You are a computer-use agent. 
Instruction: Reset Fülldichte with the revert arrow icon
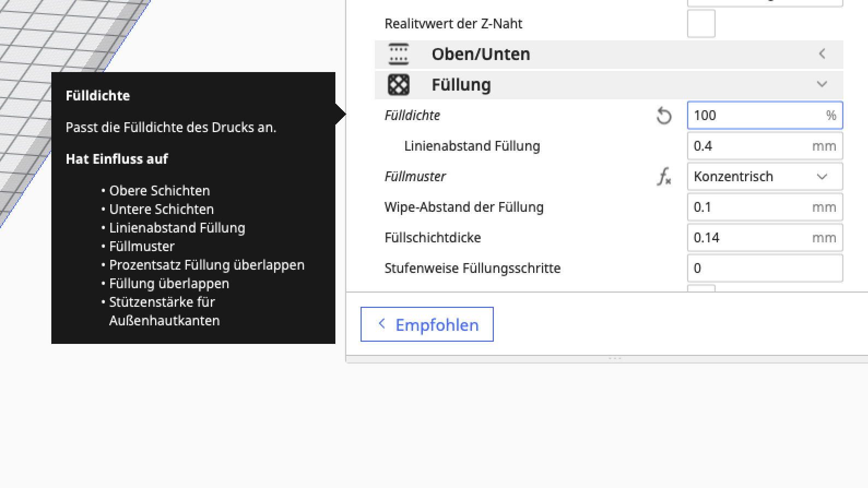[664, 116]
